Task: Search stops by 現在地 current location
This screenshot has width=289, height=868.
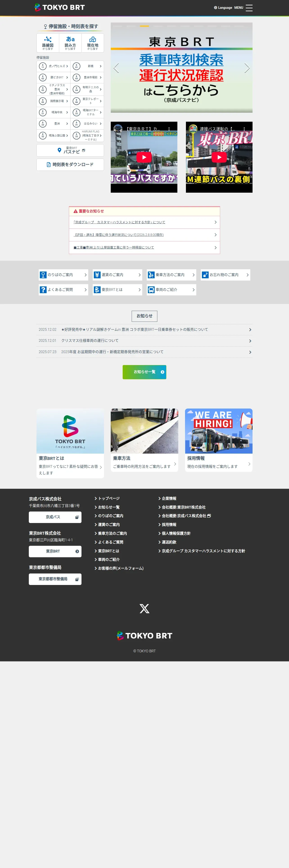Action: pyautogui.click(x=93, y=43)
